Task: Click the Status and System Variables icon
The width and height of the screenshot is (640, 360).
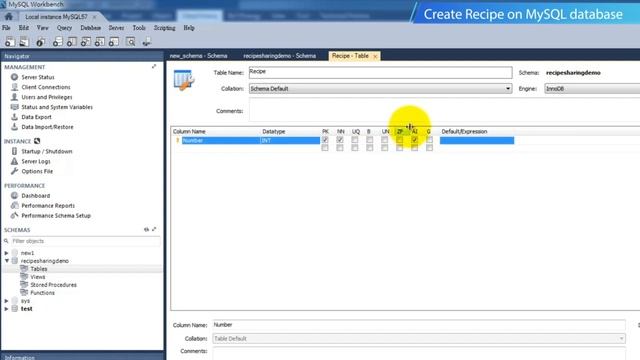Action: coord(14,107)
